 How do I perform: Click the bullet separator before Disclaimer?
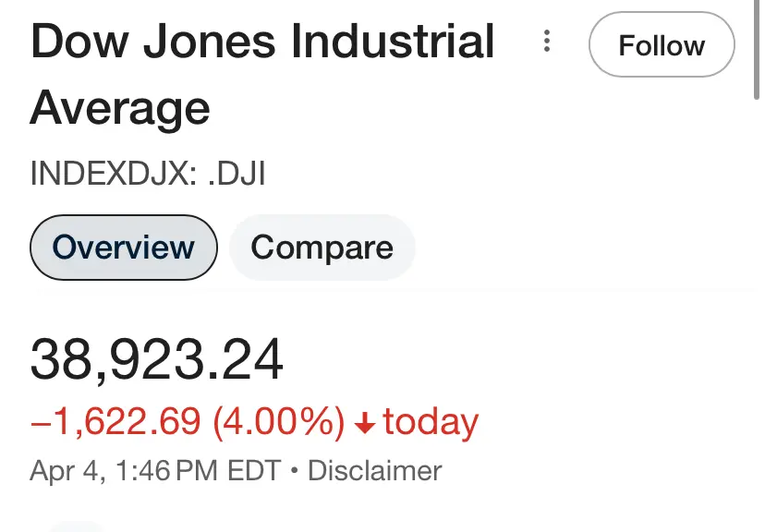294,471
